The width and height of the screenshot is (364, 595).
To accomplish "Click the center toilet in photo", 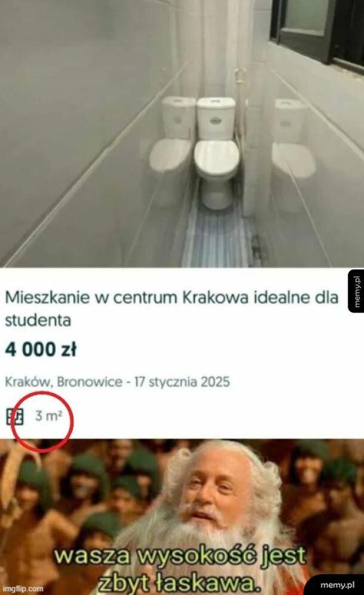I will 217,153.
